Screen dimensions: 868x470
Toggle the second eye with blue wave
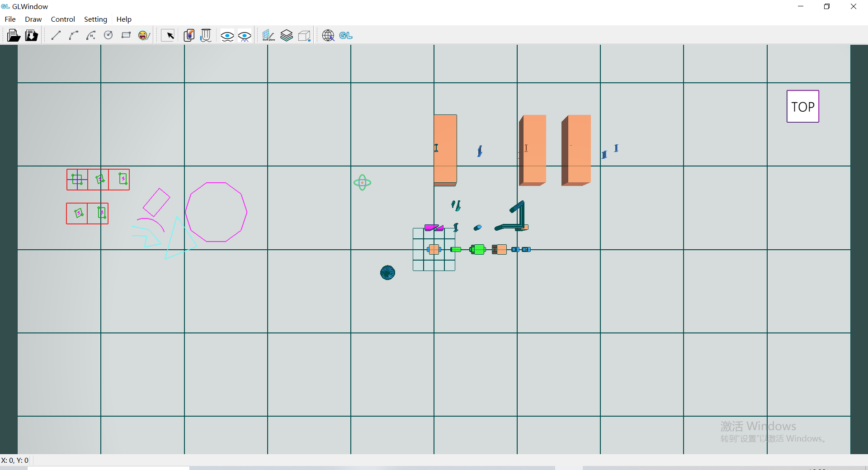[x=245, y=36]
